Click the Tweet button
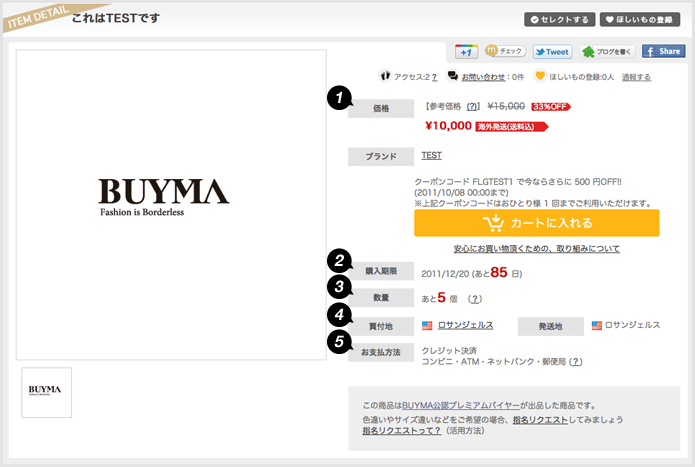 coord(552,52)
